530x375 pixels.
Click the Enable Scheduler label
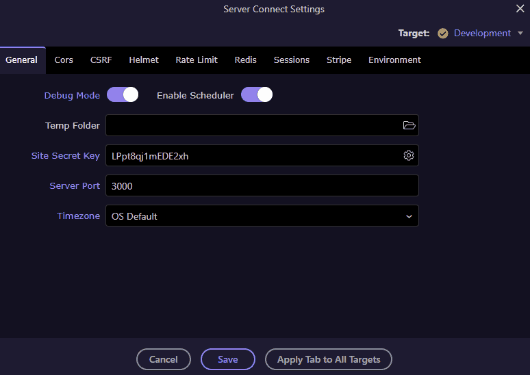point(195,96)
